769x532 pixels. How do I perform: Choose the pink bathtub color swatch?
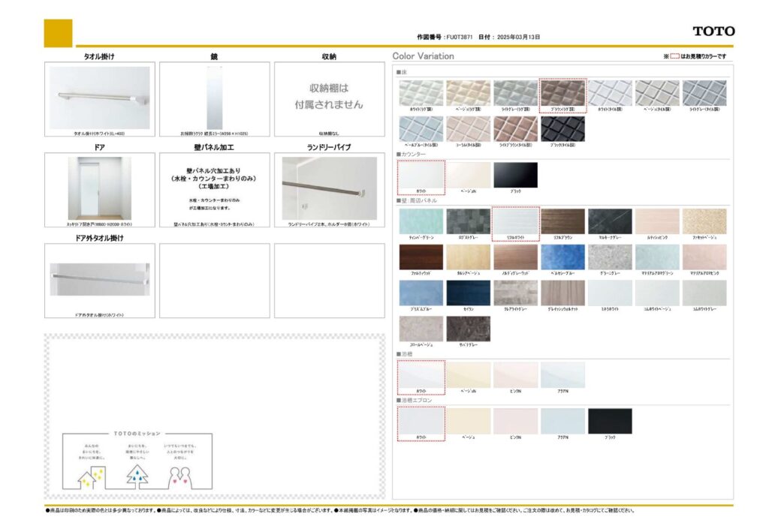[x=515, y=374]
